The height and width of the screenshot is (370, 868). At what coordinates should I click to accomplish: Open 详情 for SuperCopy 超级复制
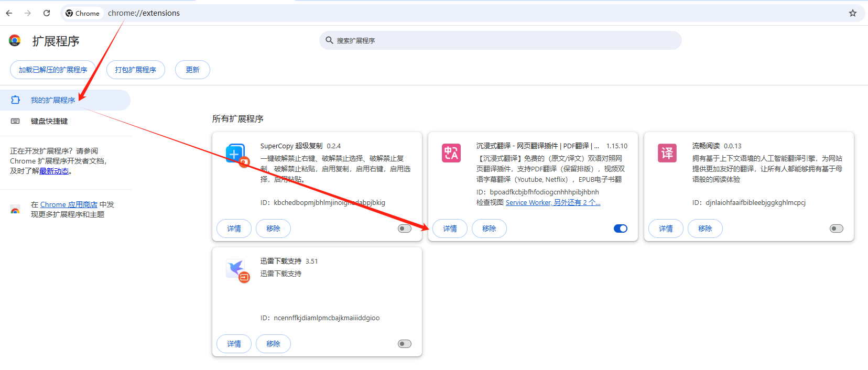pos(234,228)
